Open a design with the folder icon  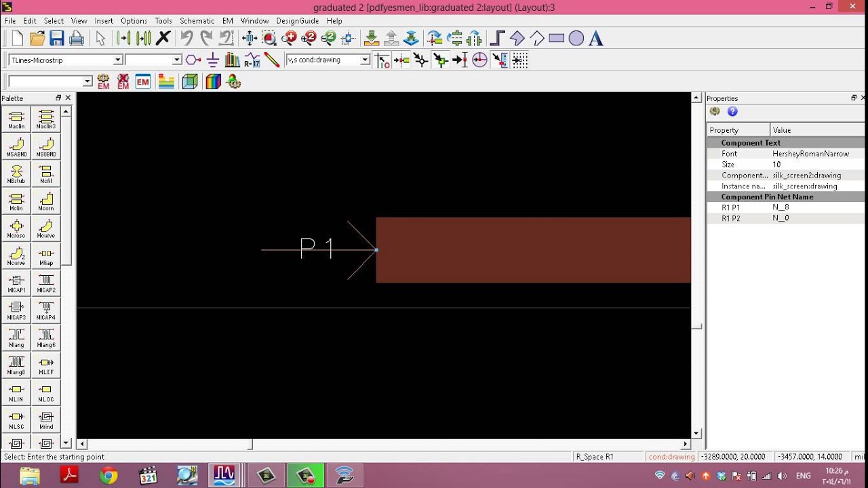(x=37, y=39)
